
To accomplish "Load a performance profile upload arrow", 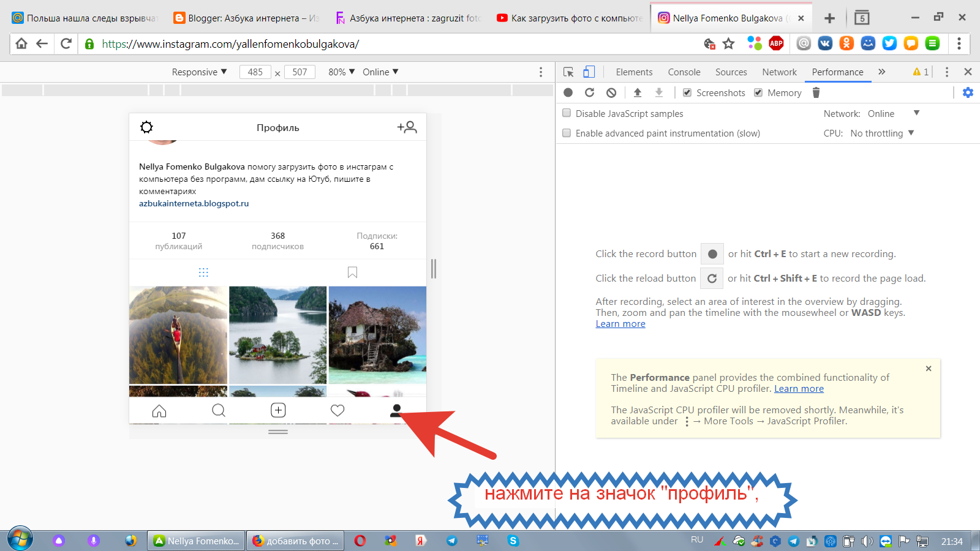I will point(638,92).
